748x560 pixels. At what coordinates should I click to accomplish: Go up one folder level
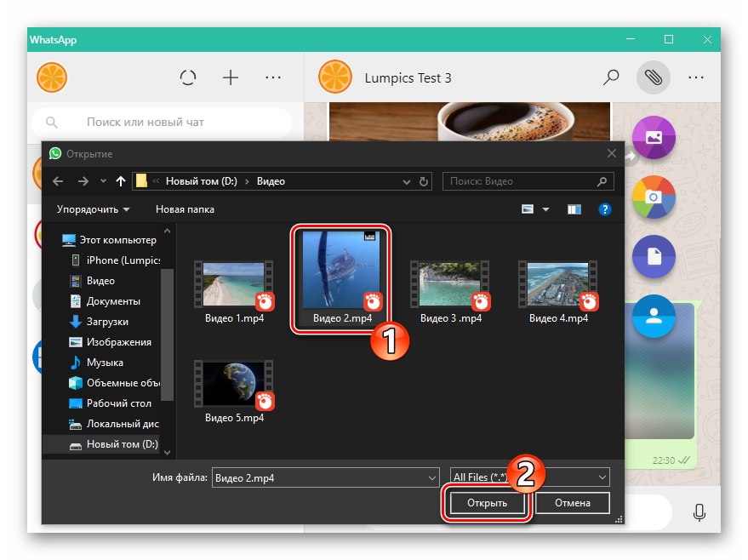tap(120, 181)
